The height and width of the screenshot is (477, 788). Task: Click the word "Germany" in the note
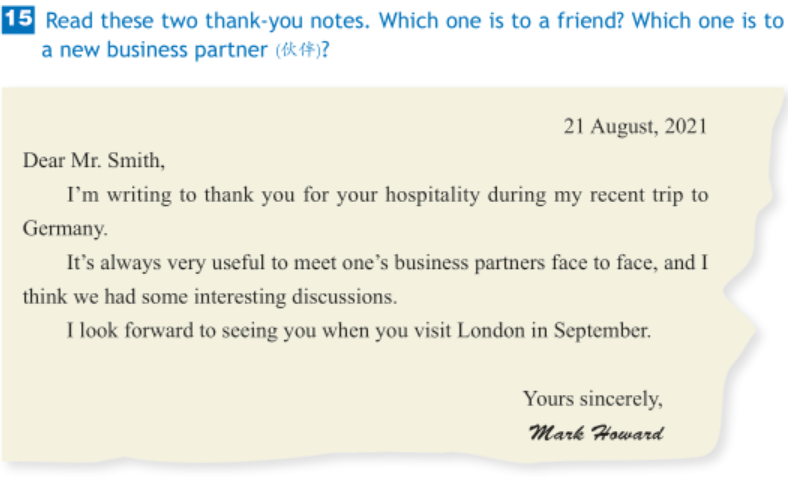(x=63, y=229)
